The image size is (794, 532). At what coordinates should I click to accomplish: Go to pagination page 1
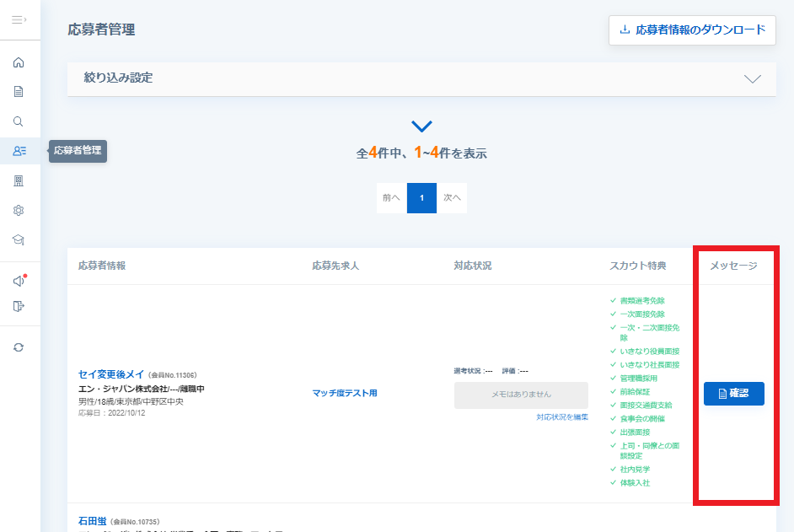point(421,198)
